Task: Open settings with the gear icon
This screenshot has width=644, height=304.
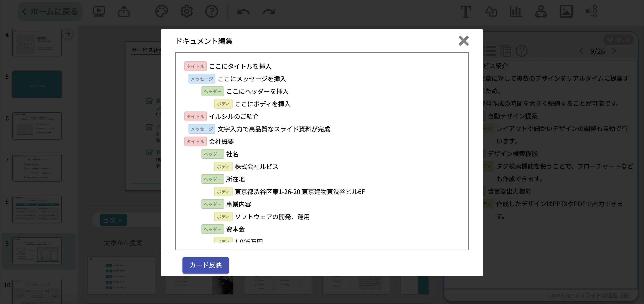Action: [186, 11]
